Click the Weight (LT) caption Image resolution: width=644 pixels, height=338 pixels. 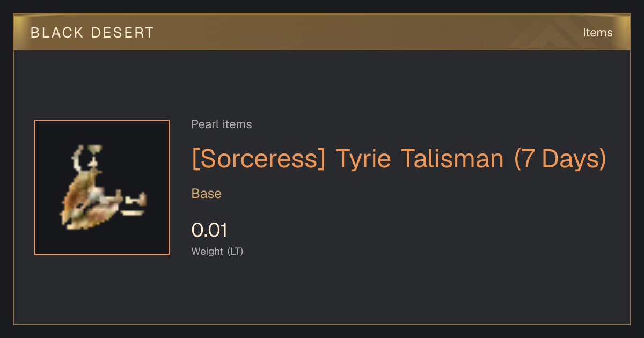(x=217, y=251)
